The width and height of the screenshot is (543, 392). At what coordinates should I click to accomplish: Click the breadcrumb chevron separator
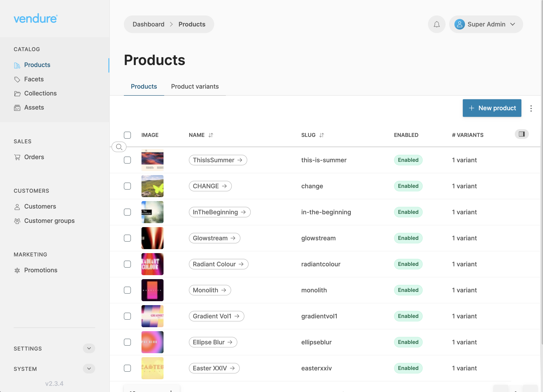[x=171, y=24]
